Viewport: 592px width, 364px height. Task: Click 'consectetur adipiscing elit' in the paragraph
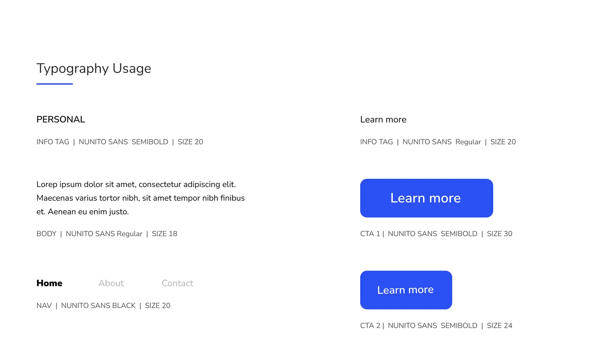coord(187,184)
